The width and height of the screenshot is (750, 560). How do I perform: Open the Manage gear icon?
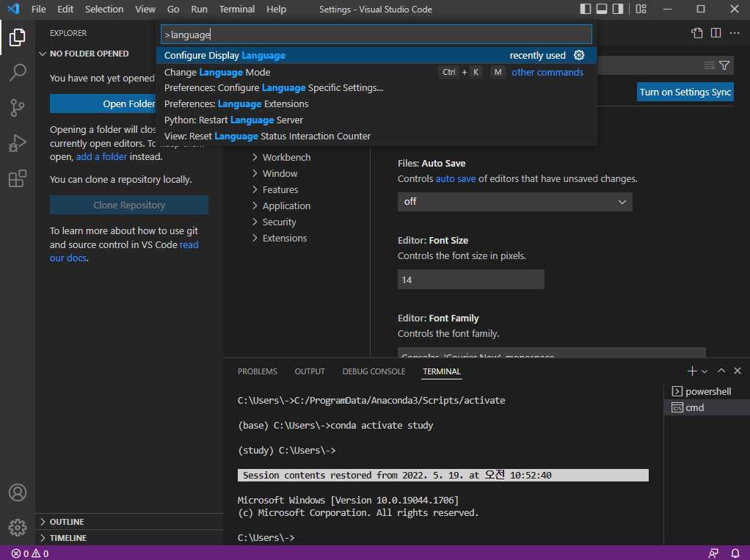pos(17,528)
